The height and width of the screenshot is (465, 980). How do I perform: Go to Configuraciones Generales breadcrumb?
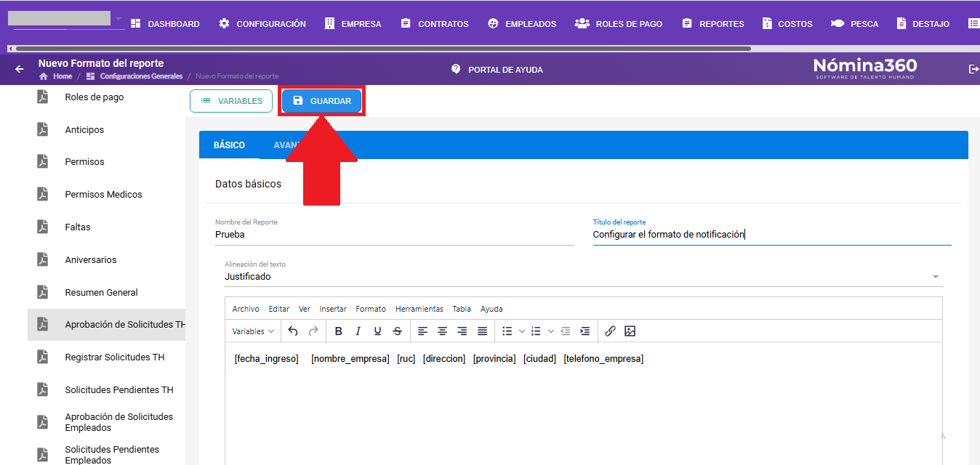134,76
